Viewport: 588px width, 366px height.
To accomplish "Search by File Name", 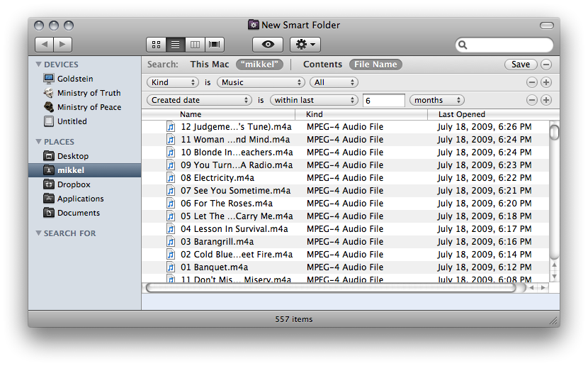I will pos(375,65).
